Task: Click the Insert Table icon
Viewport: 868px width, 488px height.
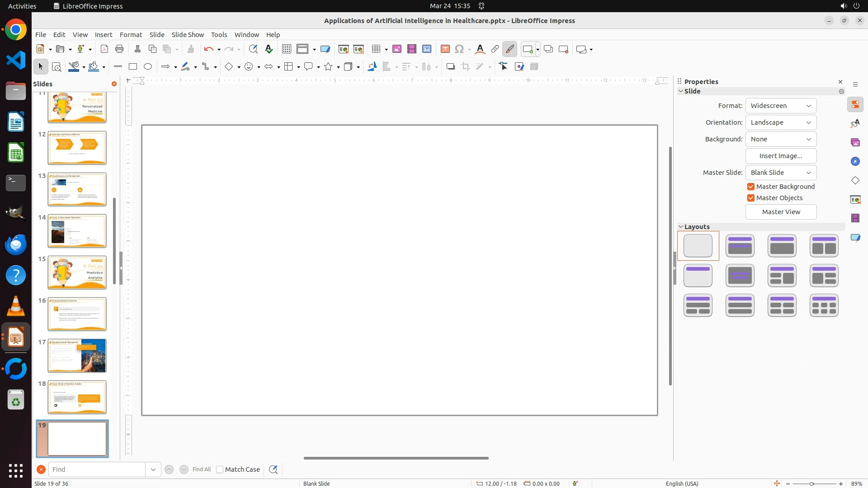Action: pos(376,49)
